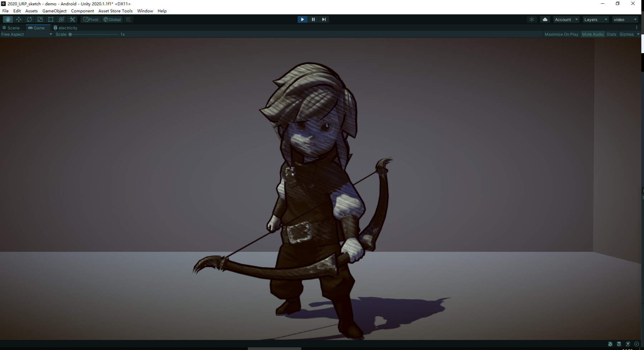Toggle Pivot handle position
The height and width of the screenshot is (350, 644).
[x=91, y=19]
